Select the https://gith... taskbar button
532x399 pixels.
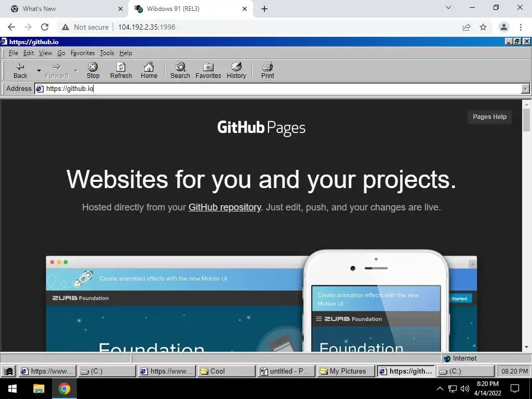(x=405, y=371)
